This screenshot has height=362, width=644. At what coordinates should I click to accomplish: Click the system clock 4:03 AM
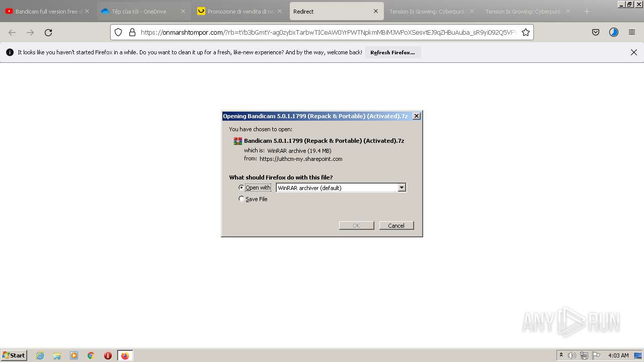point(618,355)
